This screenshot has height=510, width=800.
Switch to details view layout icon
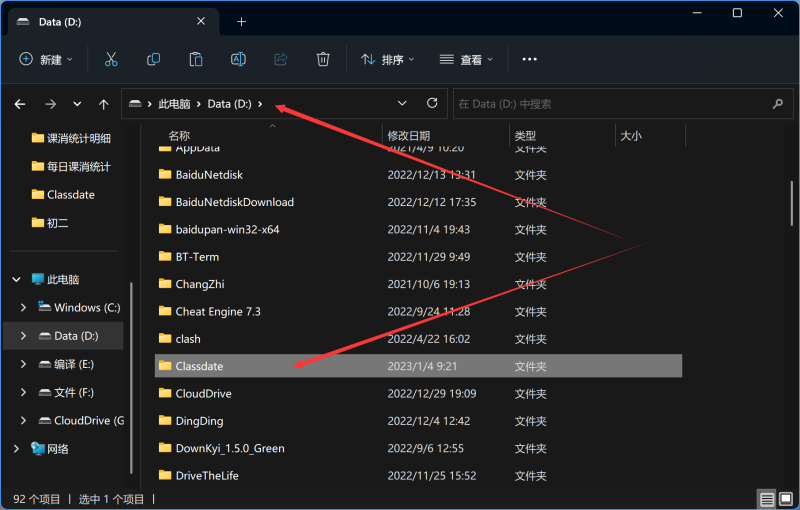click(x=767, y=499)
